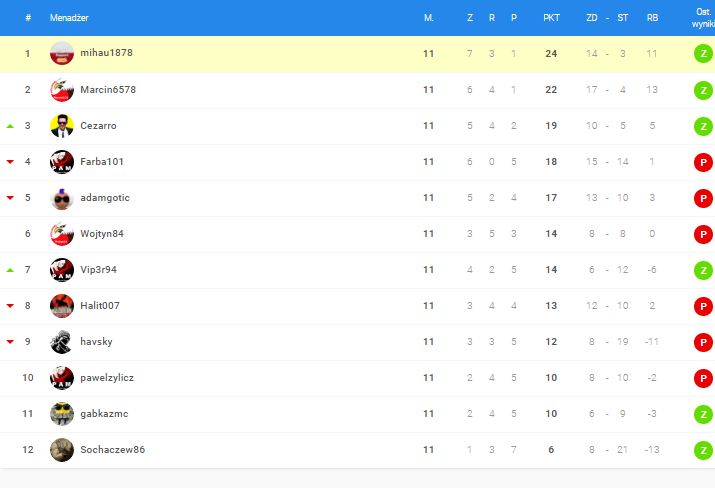Click Sochaczew86's avatar picture
This screenshot has width=715, height=488.
coord(62,450)
